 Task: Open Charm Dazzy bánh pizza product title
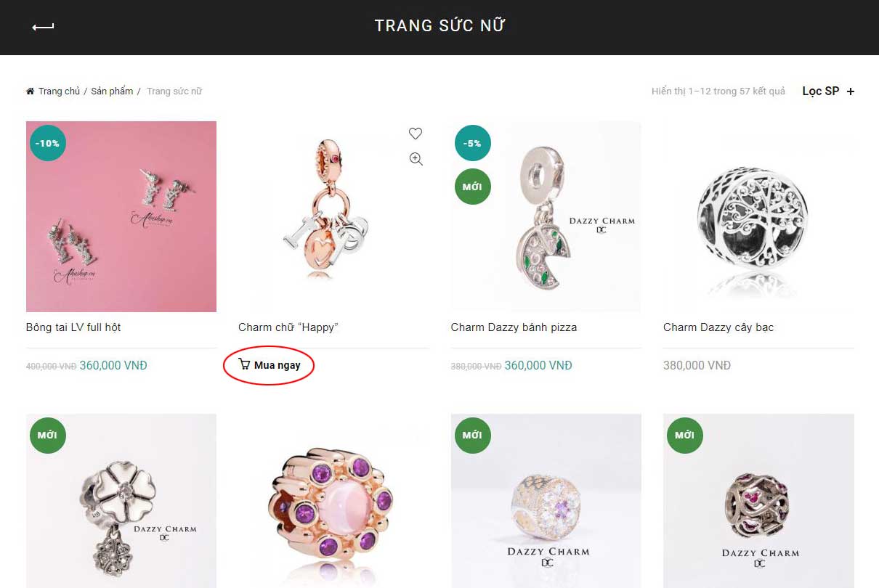(x=514, y=327)
